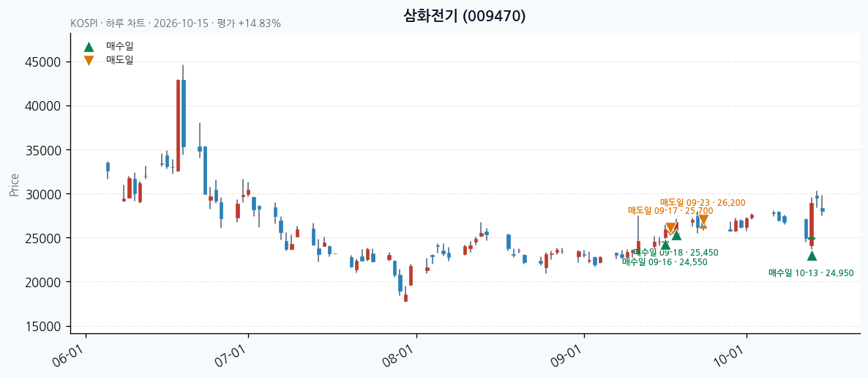
Task: Click annotation 매수일 10-13 · 24,950
Action: pyautogui.click(x=811, y=273)
